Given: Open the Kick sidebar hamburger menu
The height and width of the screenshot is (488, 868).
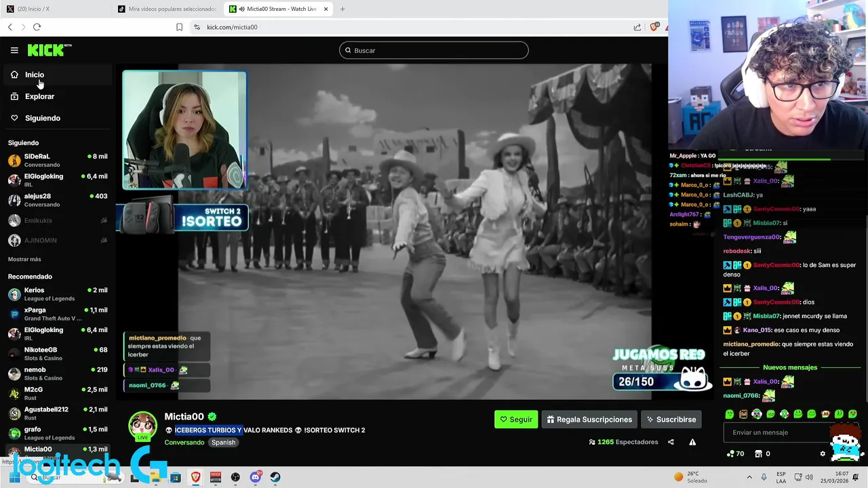Looking at the screenshot, I should point(14,50).
